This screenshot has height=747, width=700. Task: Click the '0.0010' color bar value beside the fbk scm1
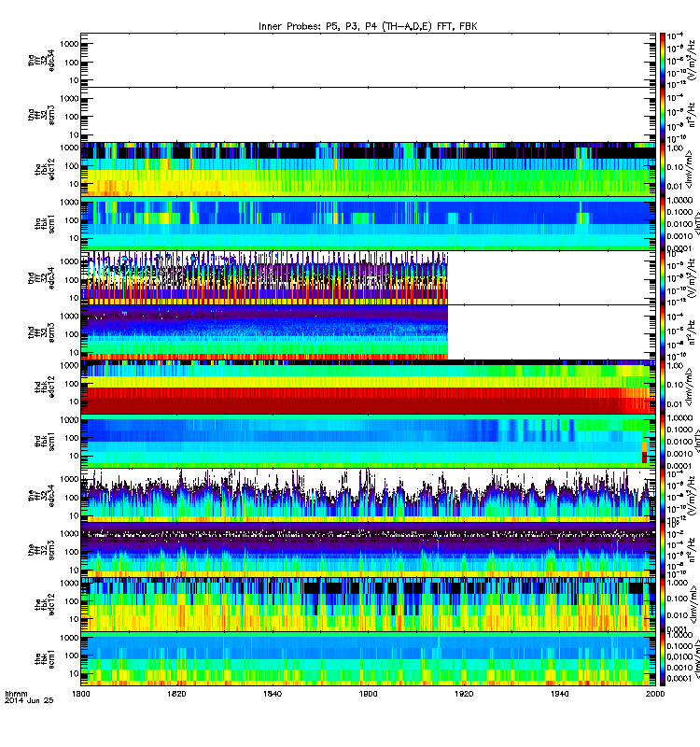coord(679,668)
